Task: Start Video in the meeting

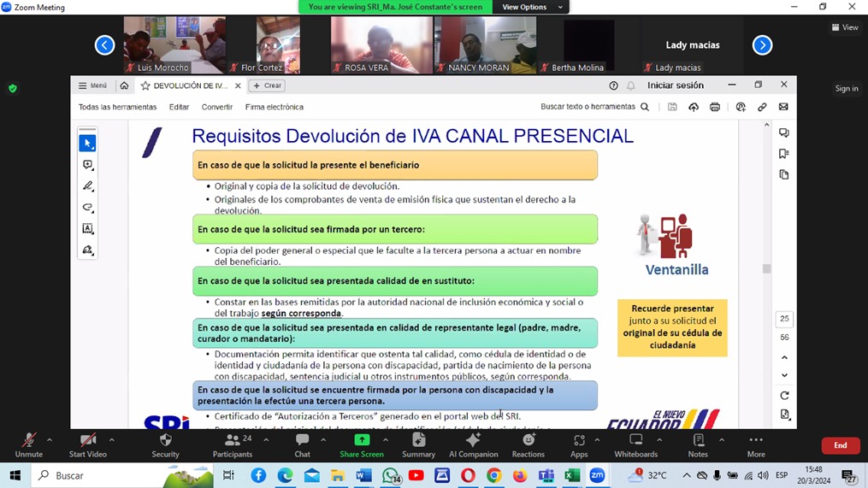Action: (87, 444)
